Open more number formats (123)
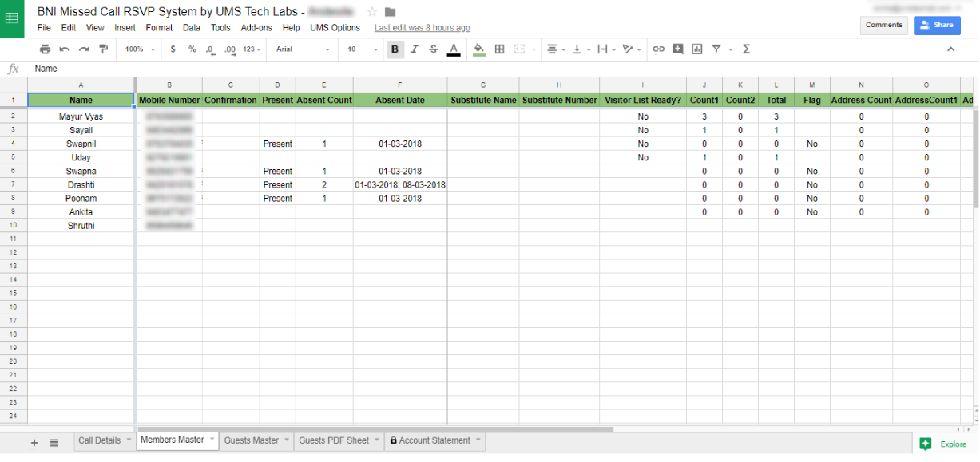 click(252, 49)
